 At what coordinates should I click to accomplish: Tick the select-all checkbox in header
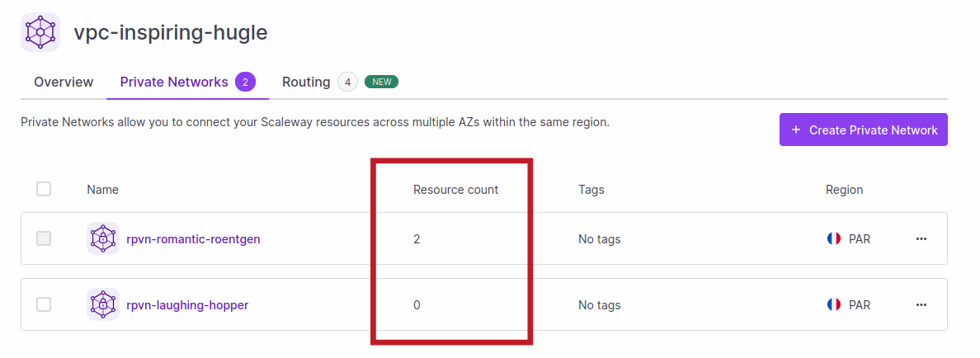44,189
